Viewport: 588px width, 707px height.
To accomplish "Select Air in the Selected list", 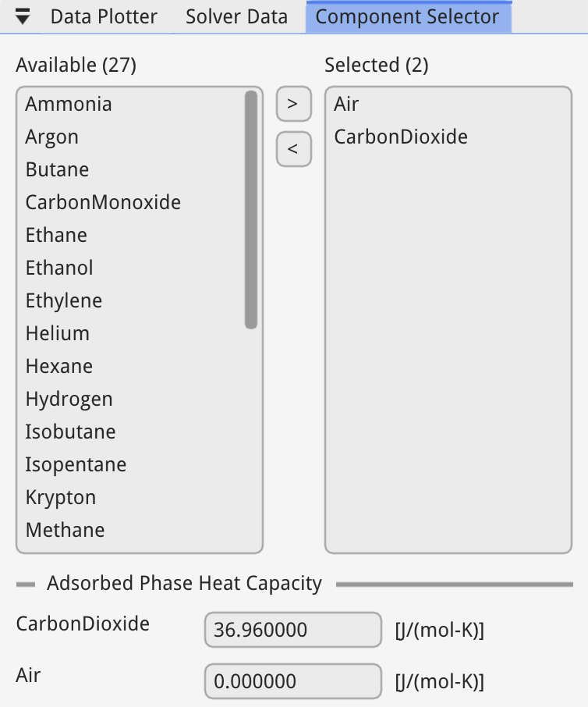I will [346, 105].
